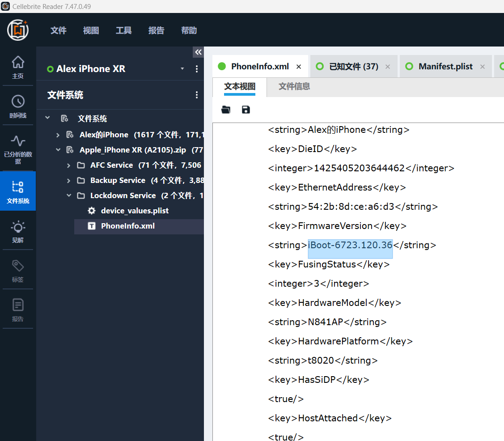The height and width of the screenshot is (441, 504).
Task: Collapse the Apple_iPhone XR (A2105).zip node
Action: (58, 150)
